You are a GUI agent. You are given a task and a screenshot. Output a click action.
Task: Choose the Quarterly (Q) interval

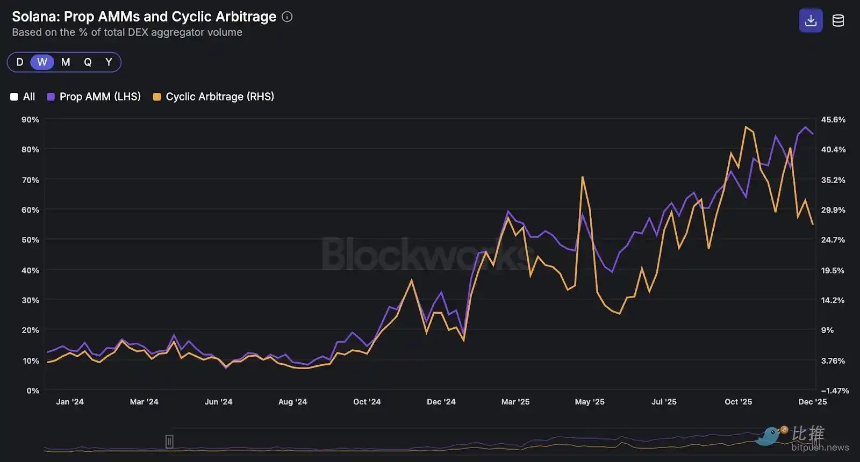(x=87, y=62)
